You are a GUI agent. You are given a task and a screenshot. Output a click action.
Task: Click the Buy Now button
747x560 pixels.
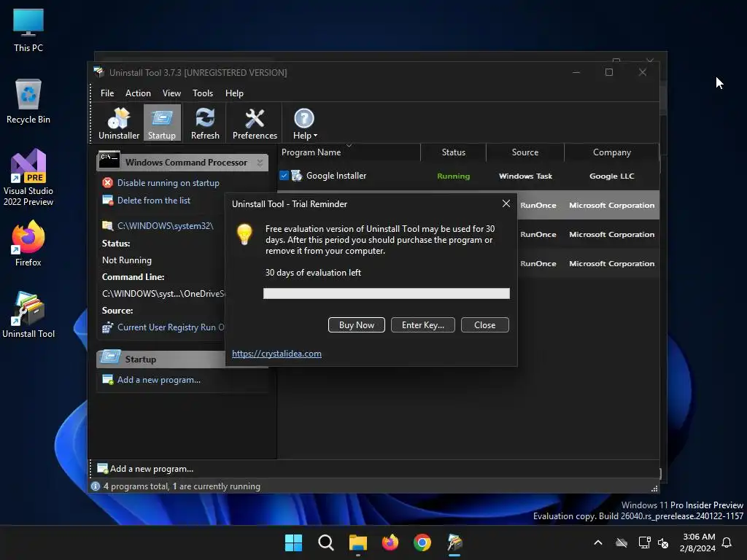point(356,325)
